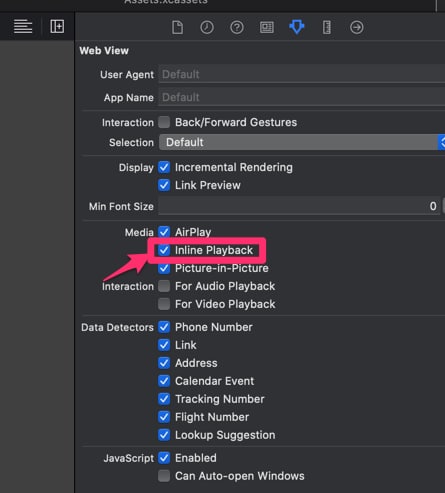Select the Attributes inspector icon
Image resolution: width=445 pixels, height=493 pixels.
coord(297,27)
